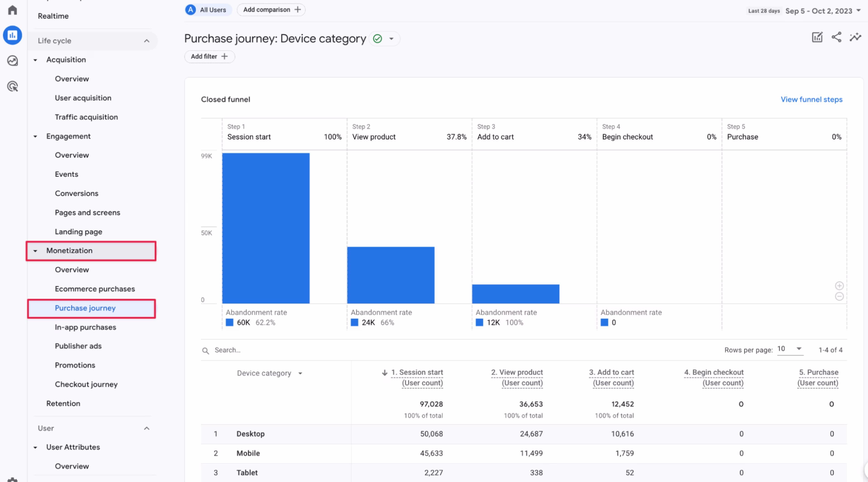Screen dimensions: 868x482
Task: Click the Customize report edit icon
Action: point(817,37)
